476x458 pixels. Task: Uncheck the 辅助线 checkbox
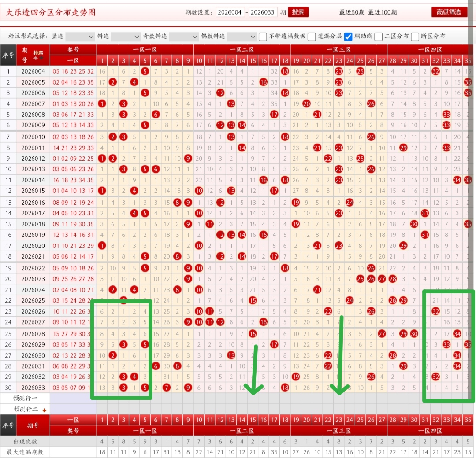(x=348, y=37)
